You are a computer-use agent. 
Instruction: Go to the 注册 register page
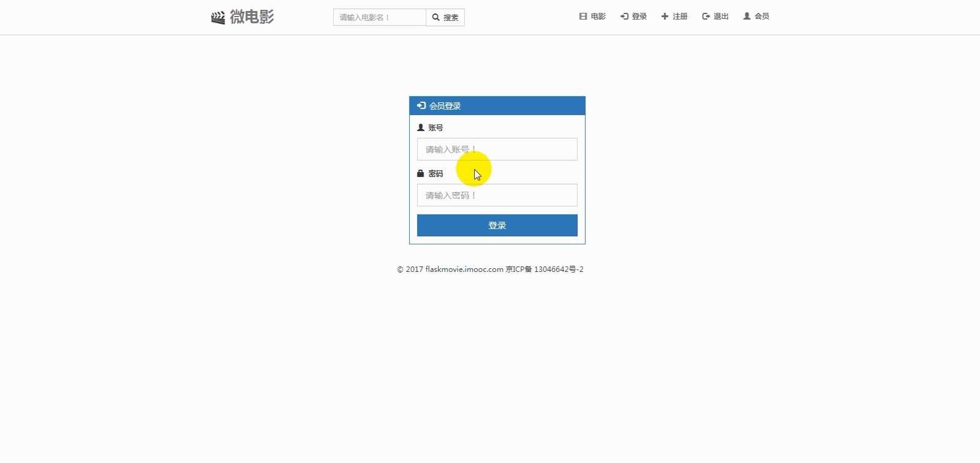(x=674, y=17)
